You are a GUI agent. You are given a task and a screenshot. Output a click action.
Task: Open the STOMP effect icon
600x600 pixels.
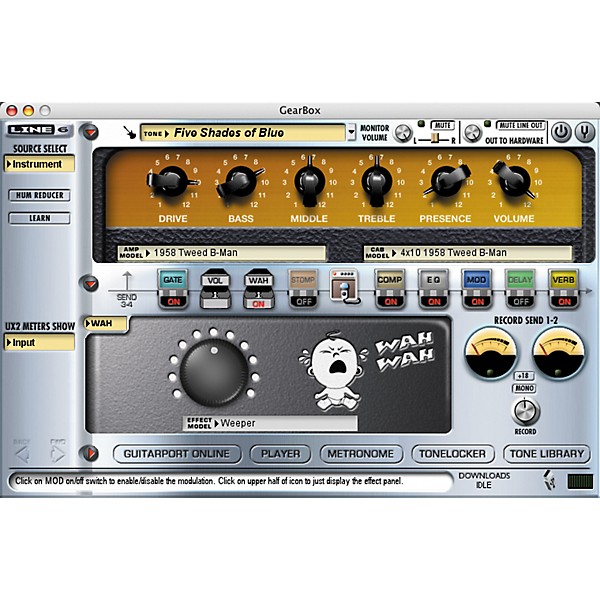pyautogui.click(x=303, y=280)
